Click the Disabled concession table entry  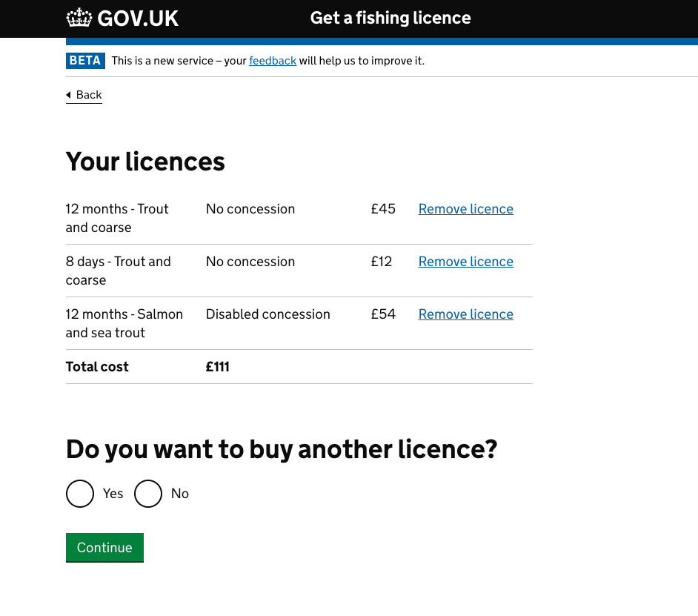pos(267,314)
